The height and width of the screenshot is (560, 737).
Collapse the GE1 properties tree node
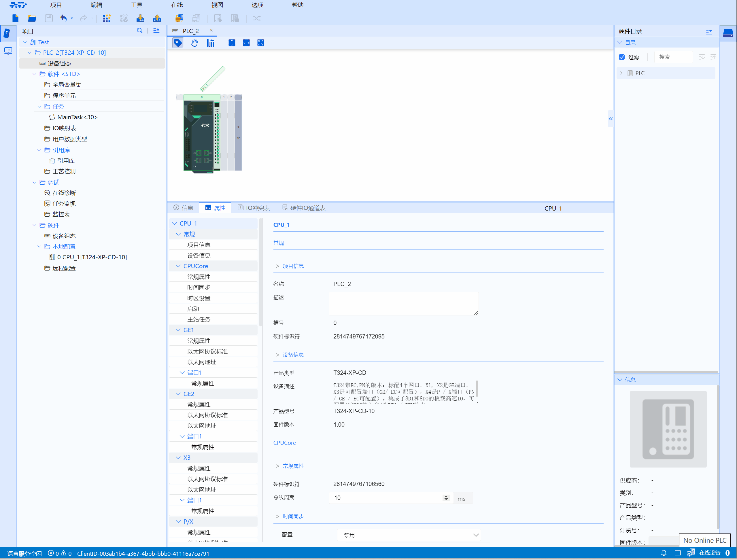[178, 330]
